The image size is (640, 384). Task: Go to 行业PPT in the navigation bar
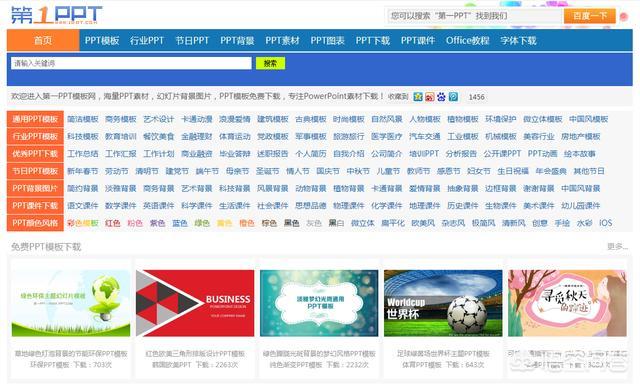(x=147, y=41)
